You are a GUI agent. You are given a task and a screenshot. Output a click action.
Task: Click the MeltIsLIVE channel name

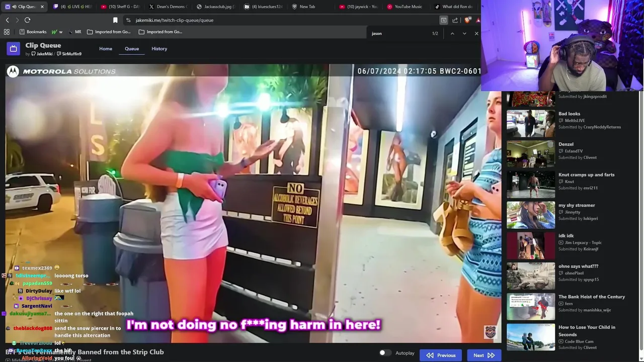click(575, 121)
